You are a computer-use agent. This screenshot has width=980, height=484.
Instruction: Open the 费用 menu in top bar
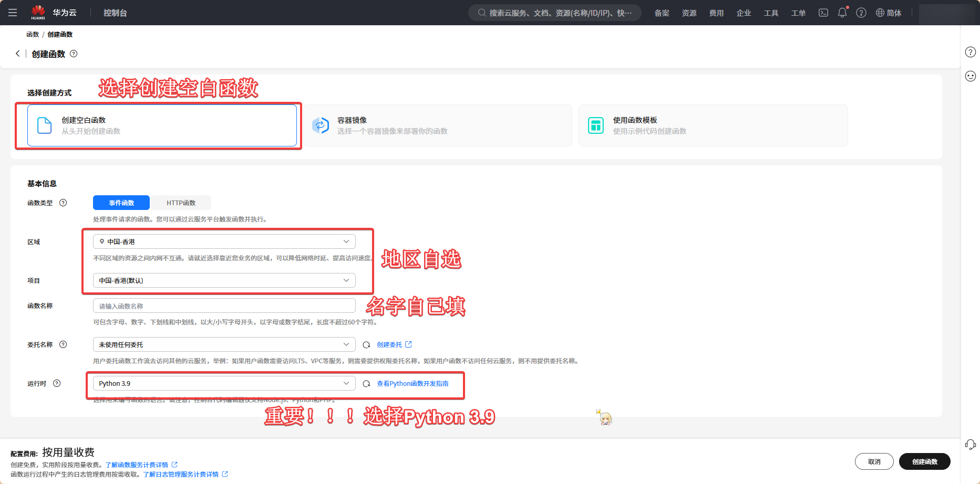click(716, 13)
